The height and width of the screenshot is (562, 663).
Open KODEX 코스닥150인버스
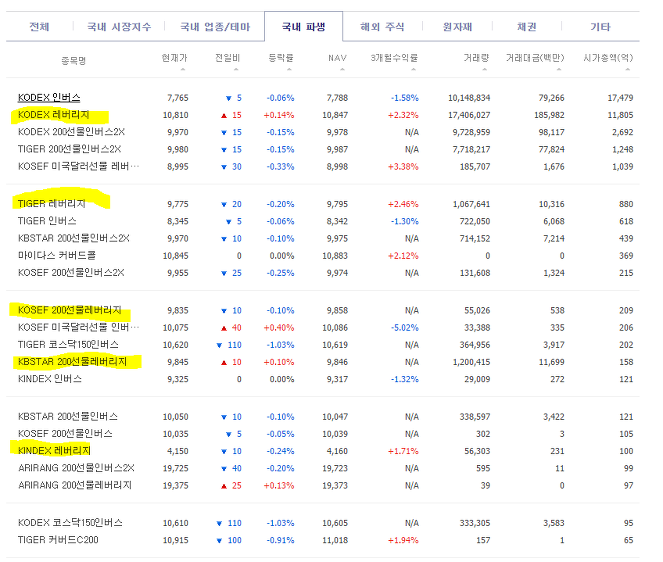click(x=70, y=523)
